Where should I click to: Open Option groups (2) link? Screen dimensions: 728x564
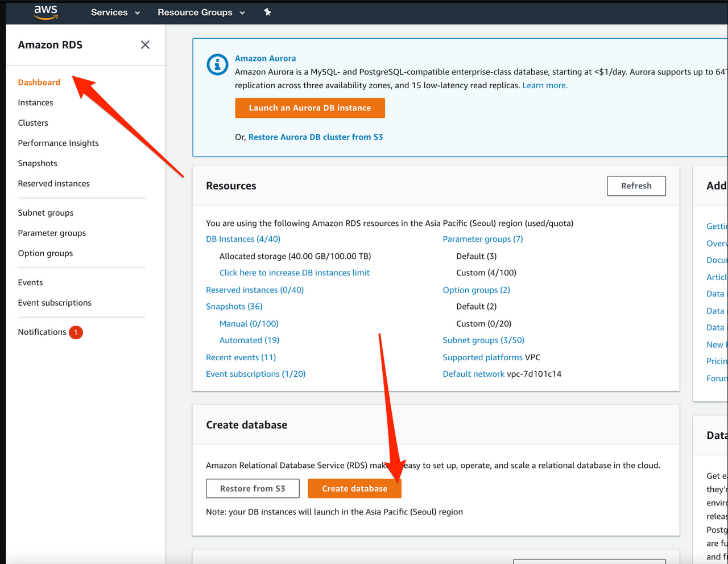tap(477, 290)
